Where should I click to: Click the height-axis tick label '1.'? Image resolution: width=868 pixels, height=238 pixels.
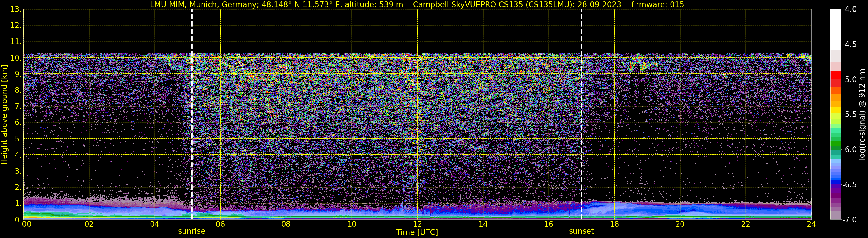(18, 204)
